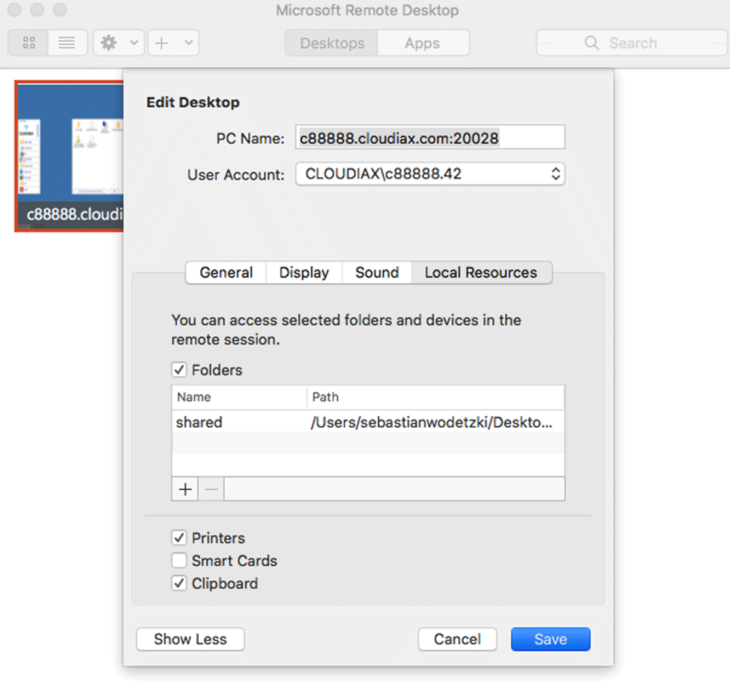Click the plus add-connection icon

162,43
